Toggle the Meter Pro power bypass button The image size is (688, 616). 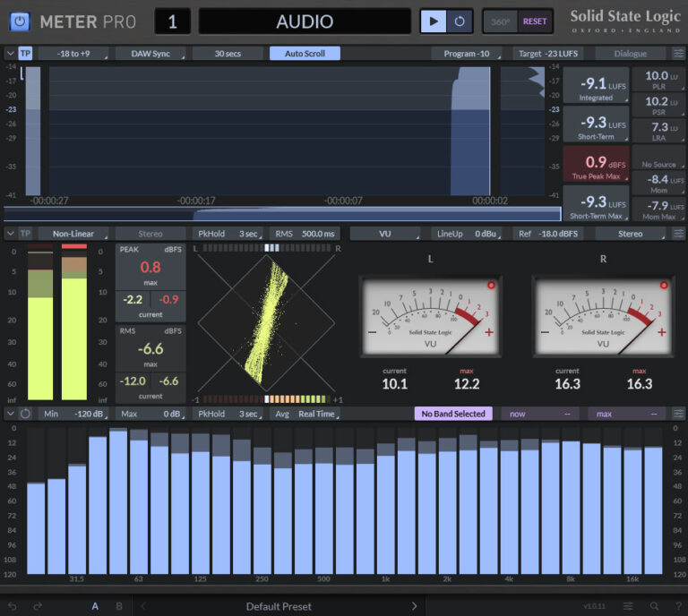pyautogui.click(x=20, y=21)
